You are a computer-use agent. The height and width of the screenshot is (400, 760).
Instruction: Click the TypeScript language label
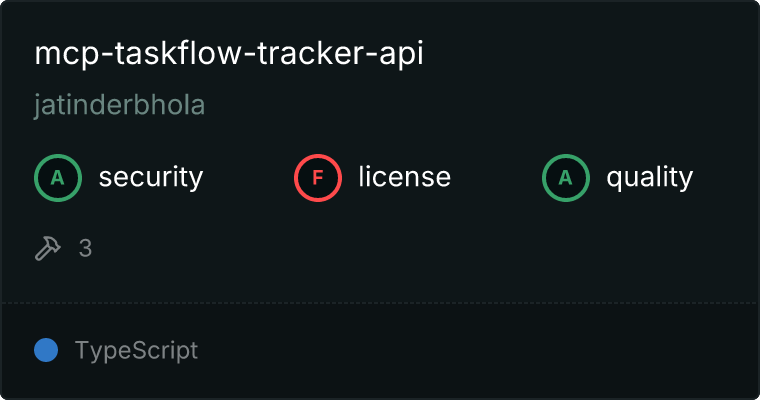click(136, 351)
